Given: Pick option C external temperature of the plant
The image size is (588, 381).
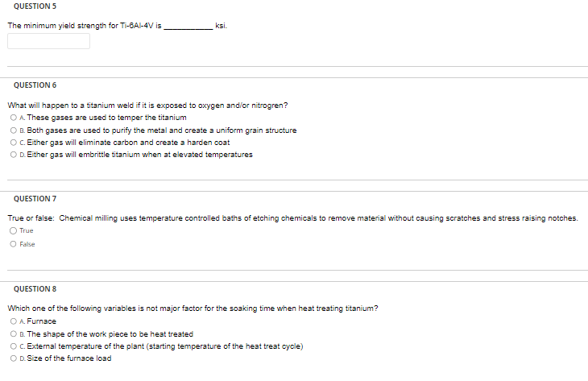Looking at the screenshot, I should point(14,346).
